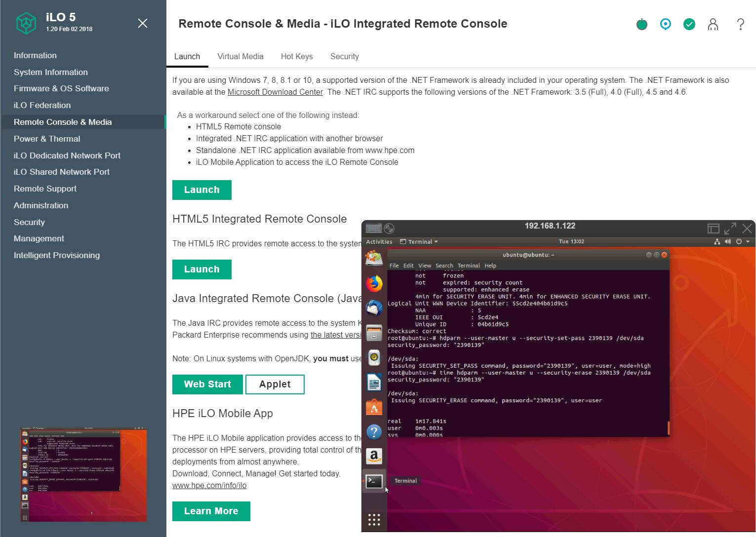
Task: Open the Terminal menu in terminal menubar
Action: pos(469,266)
